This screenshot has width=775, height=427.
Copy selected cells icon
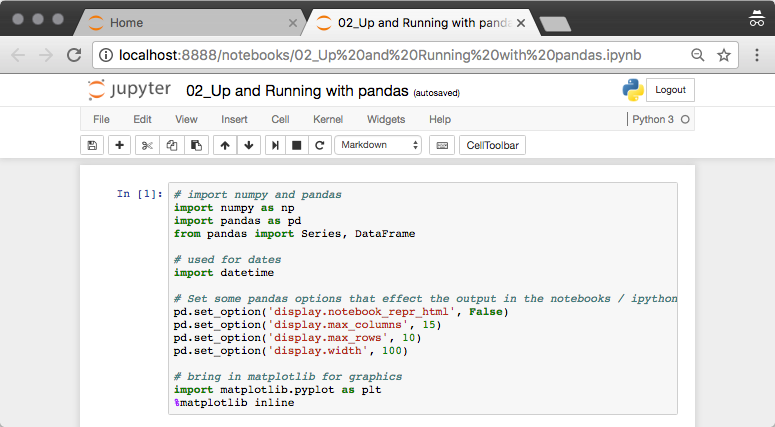pos(172,145)
